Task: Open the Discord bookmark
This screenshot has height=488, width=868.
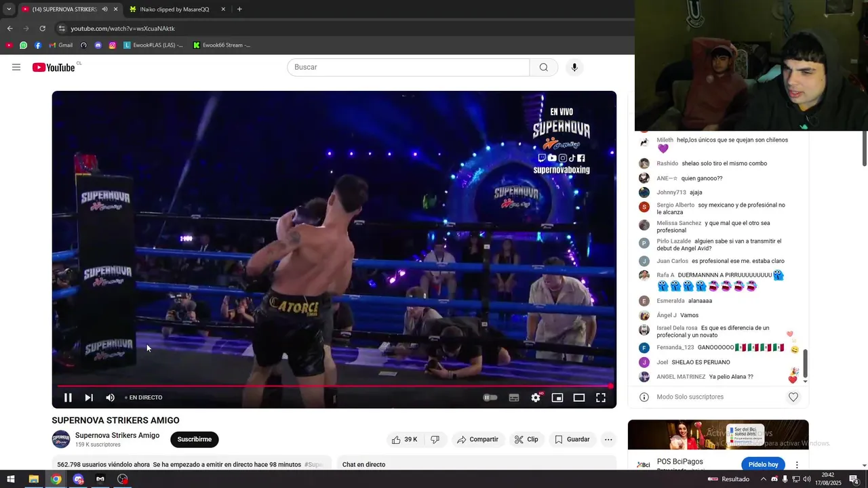Action: (98, 45)
